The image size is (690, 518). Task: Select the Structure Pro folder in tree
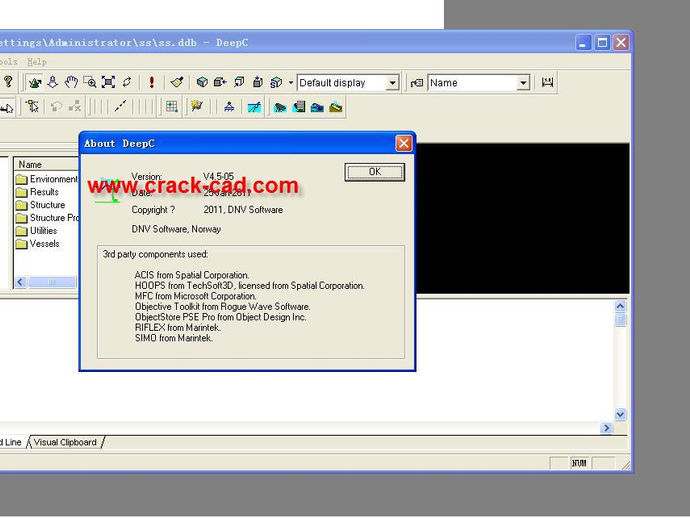point(48,218)
